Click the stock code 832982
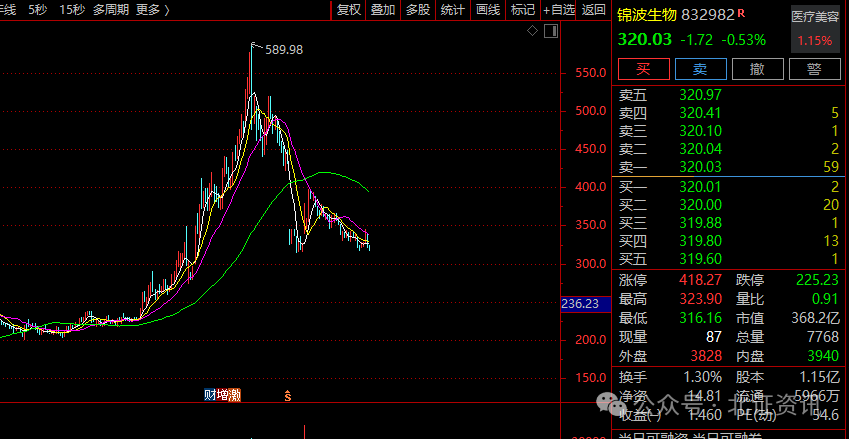 point(708,15)
